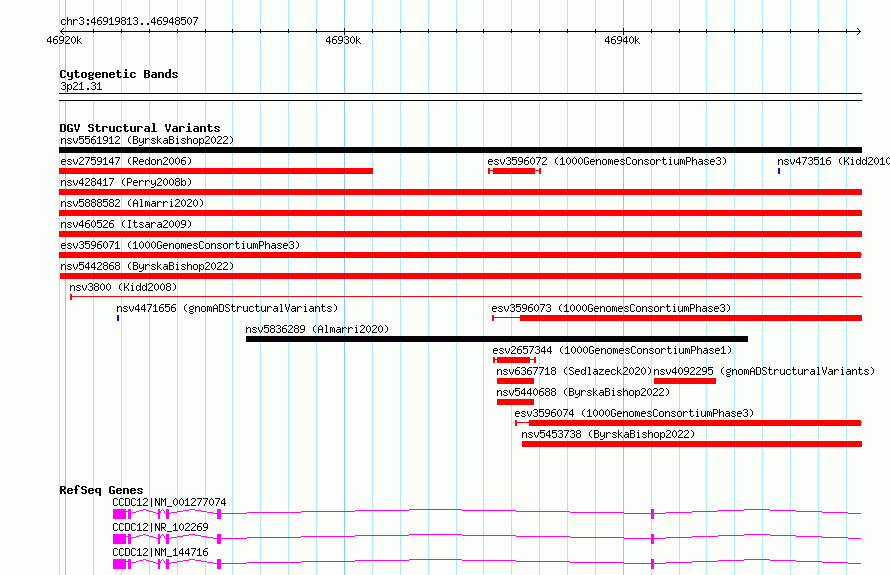Open the CCDC12|NM_144716 gene label
The image size is (890, 575).
click(160, 552)
